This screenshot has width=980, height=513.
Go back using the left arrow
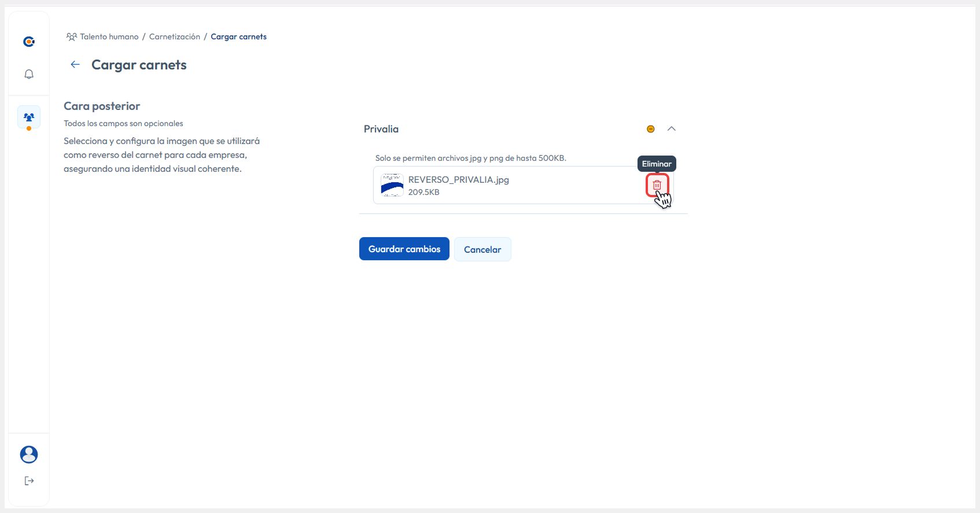[x=75, y=65]
